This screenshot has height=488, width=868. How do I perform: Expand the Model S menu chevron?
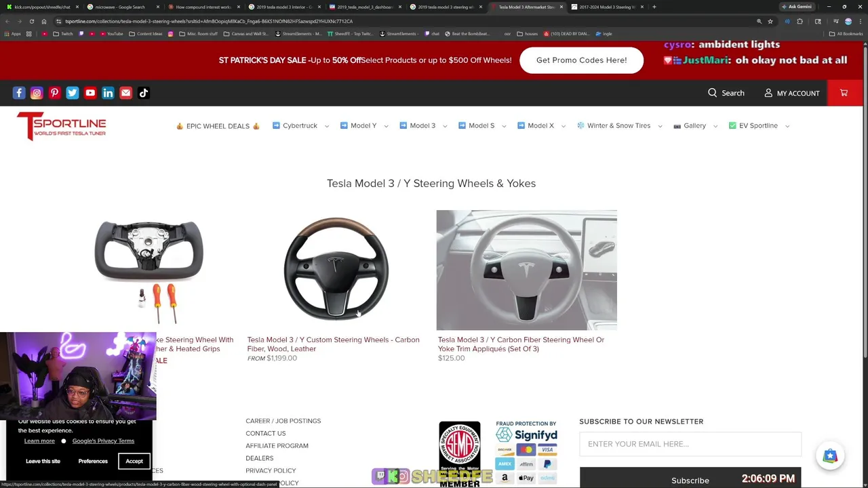tap(504, 126)
